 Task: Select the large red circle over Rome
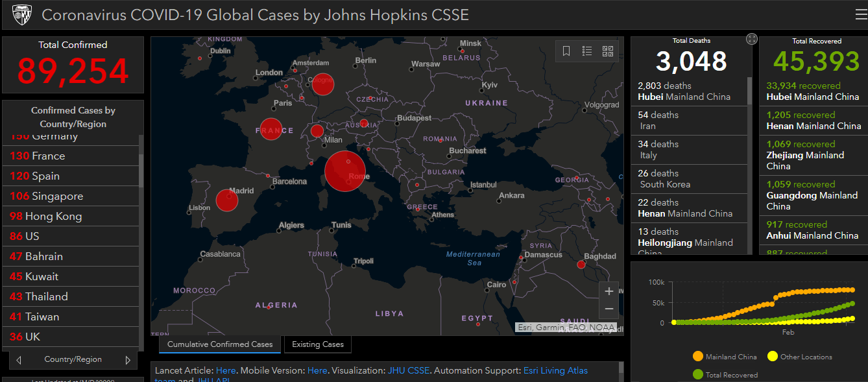pyautogui.click(x=346, y=171)
